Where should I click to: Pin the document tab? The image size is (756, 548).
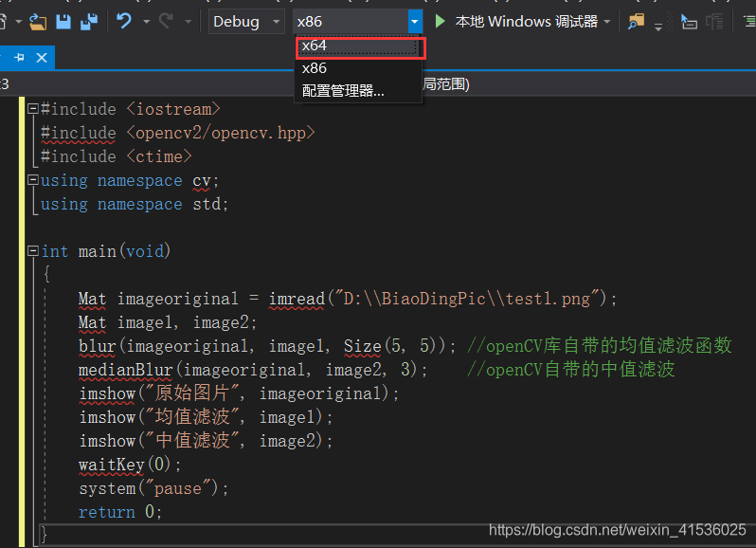click(19, 58)
